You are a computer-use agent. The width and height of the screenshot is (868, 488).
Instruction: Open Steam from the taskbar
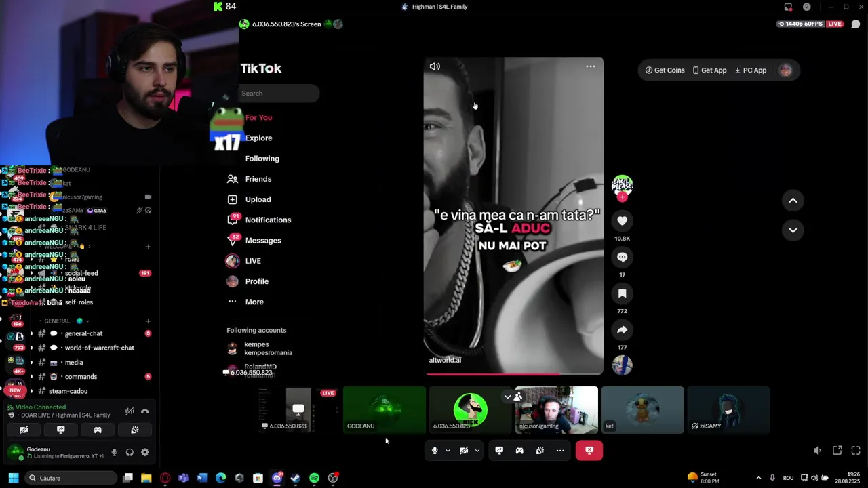click(x=295, y=478)
